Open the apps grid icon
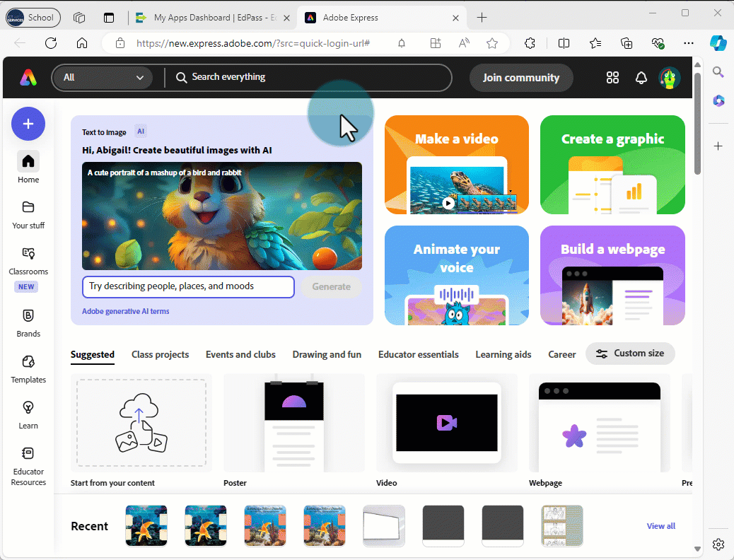The height and width of the screenshot is (560, 734). (612, 78)
